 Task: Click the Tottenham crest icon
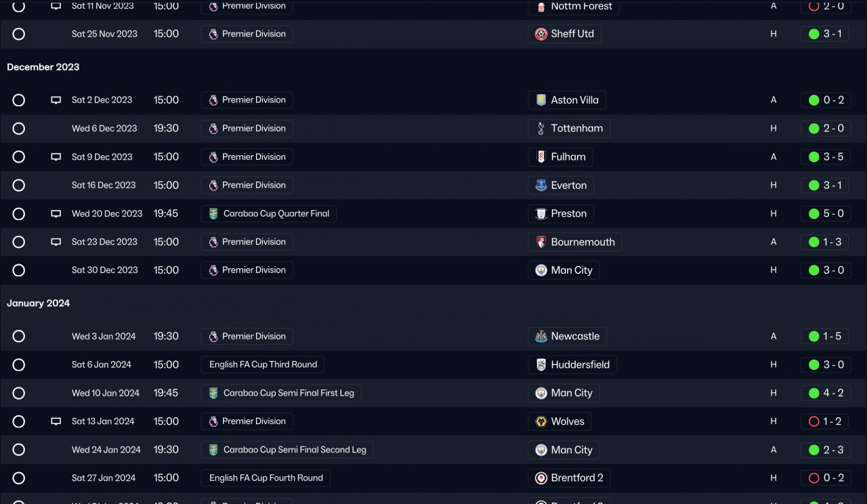click(541, 129)
